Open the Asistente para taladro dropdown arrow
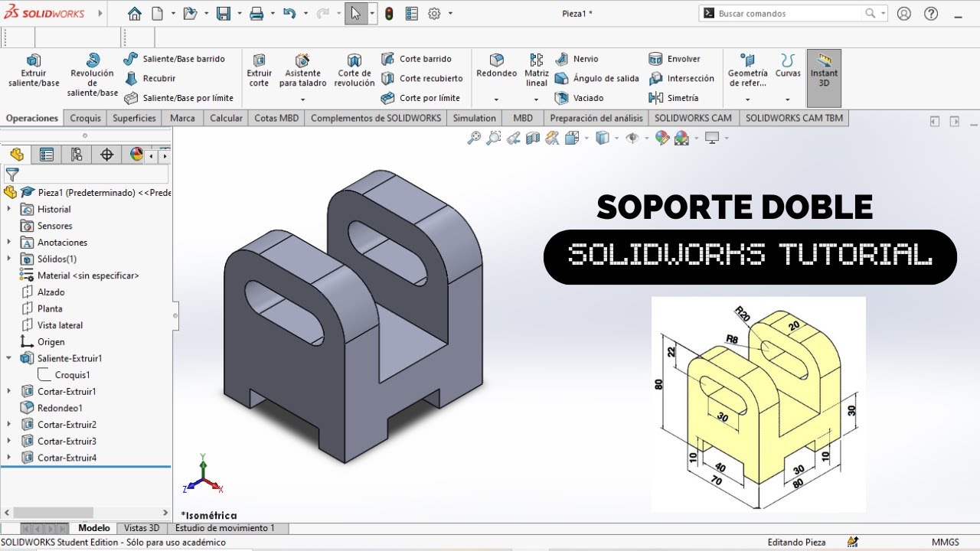Viewport: 980px width, 551px height. (x=302, y=99)
